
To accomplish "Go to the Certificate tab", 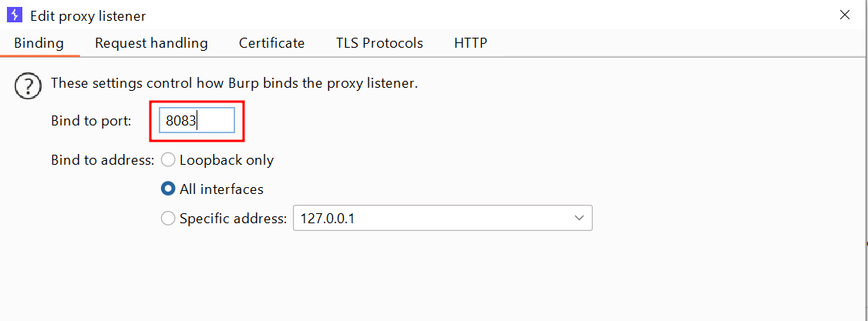I will coord(271,43).
